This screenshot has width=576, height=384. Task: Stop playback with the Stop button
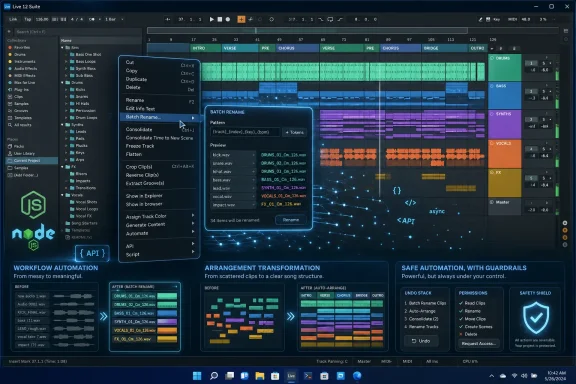tap(220, 19)
